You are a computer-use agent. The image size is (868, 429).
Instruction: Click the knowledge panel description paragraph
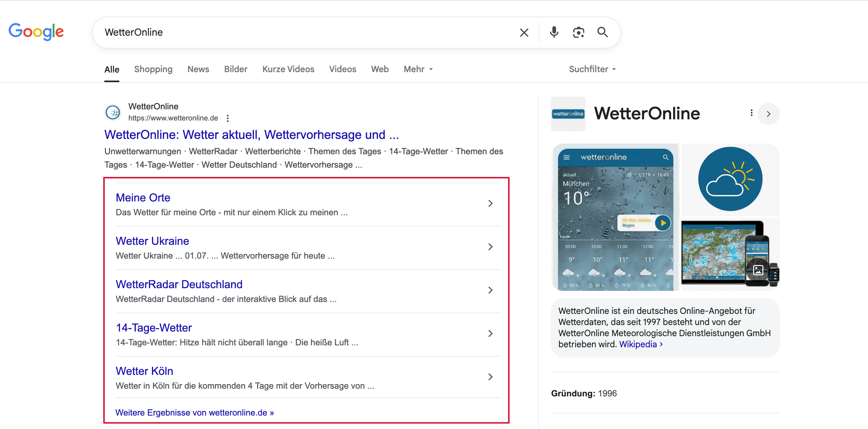(x=665, y=328)
